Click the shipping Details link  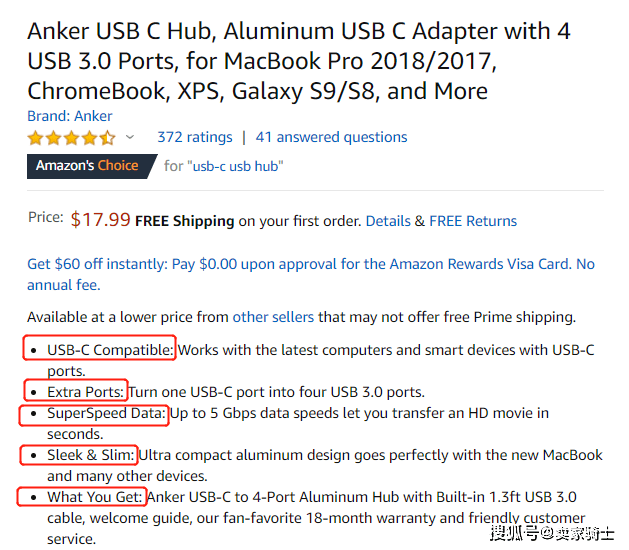click(388, 221)
